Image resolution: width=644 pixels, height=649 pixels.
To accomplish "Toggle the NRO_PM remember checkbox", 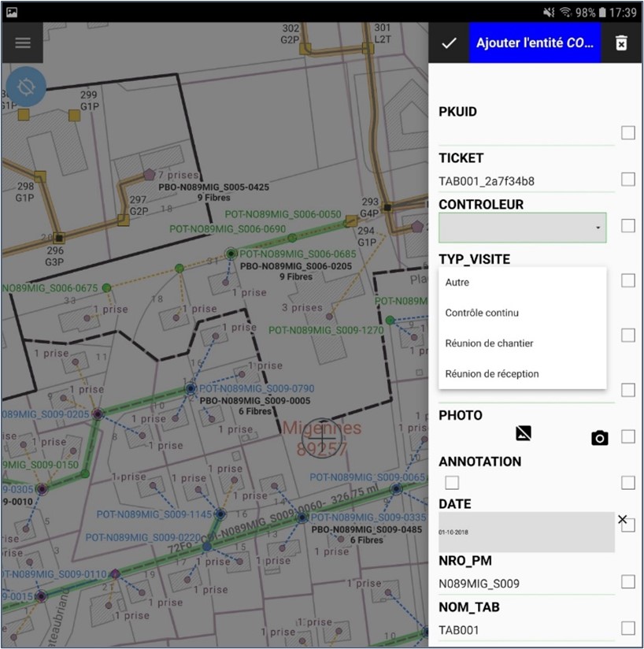I will [x=628, y=581].
